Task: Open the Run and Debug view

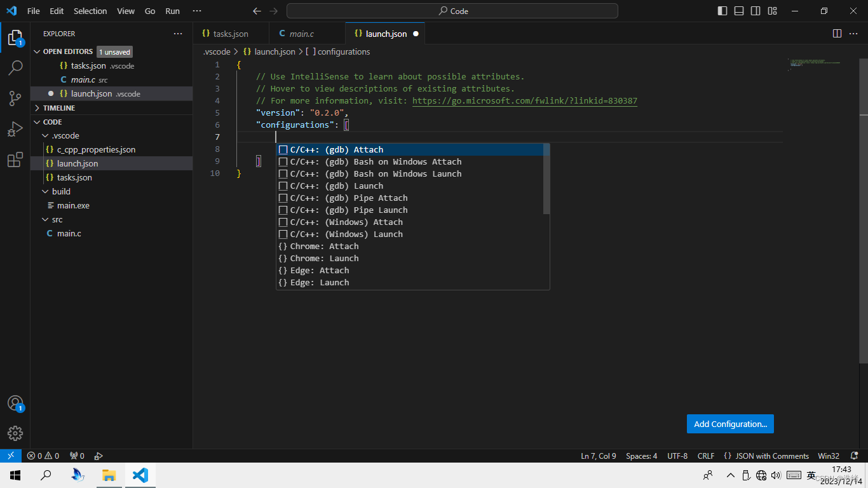Action: tap(15, 129)
